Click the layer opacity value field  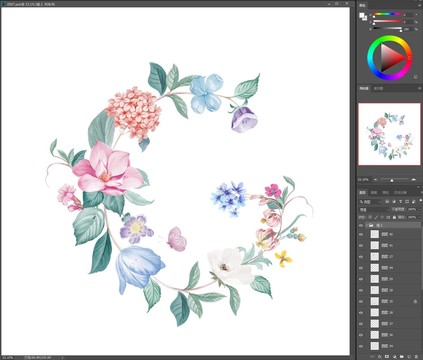pos(412,209)
